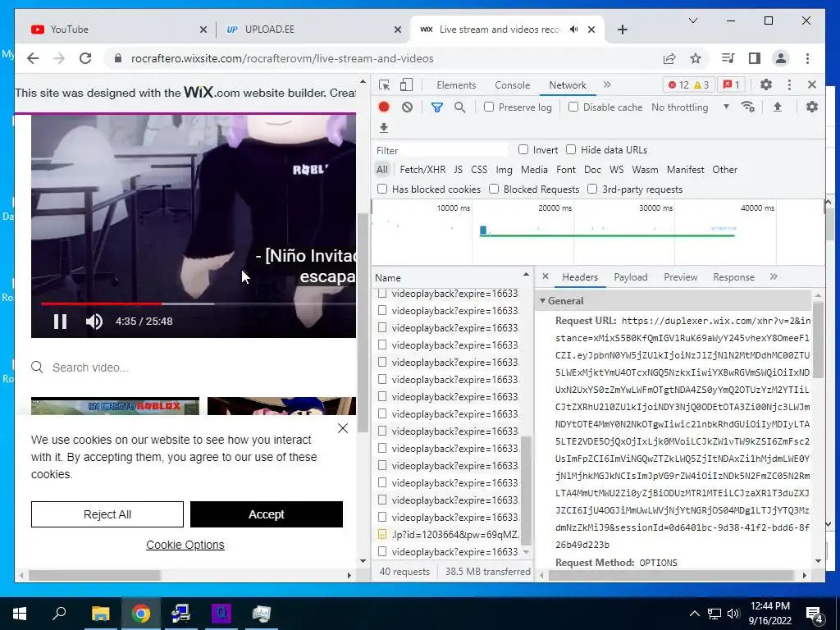The width and height of the screenshot is (840, 630).
Task: Toggle the device toolbar icon in DevTools
Action: pos(407,85)
